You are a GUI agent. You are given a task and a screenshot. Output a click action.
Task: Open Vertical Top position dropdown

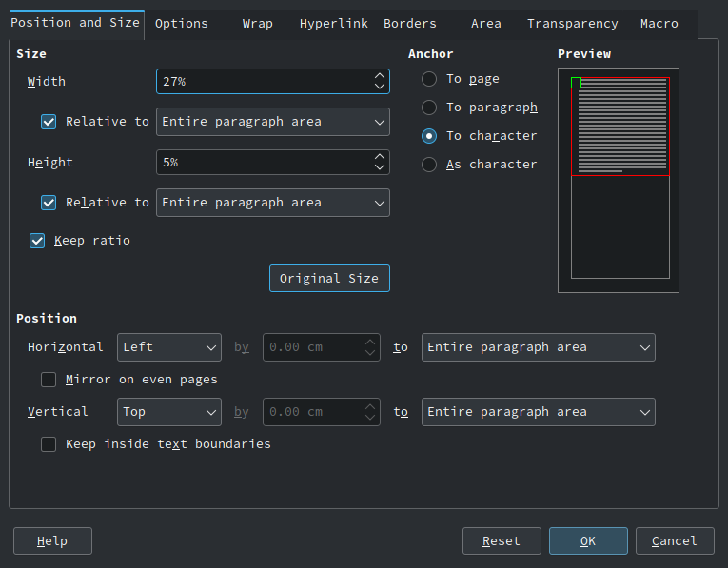[169, 412]
